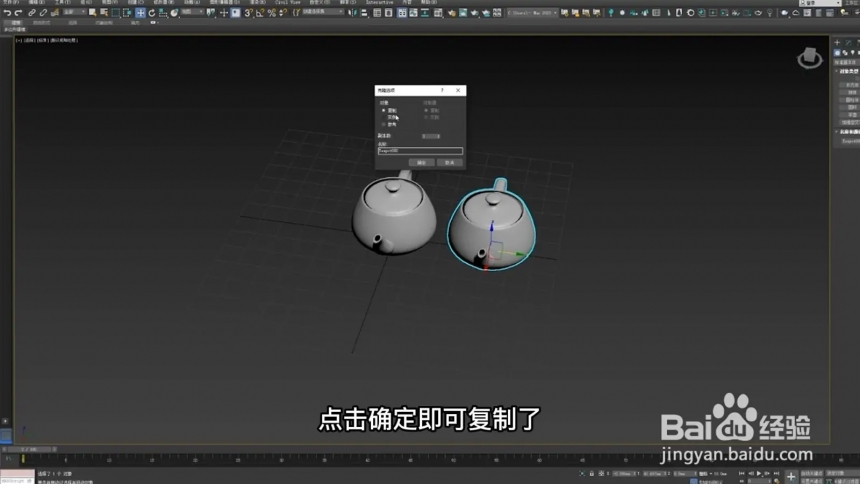Open the Civil View menu
The width and height of the screenshot is (860, 484).
(287, 2)
